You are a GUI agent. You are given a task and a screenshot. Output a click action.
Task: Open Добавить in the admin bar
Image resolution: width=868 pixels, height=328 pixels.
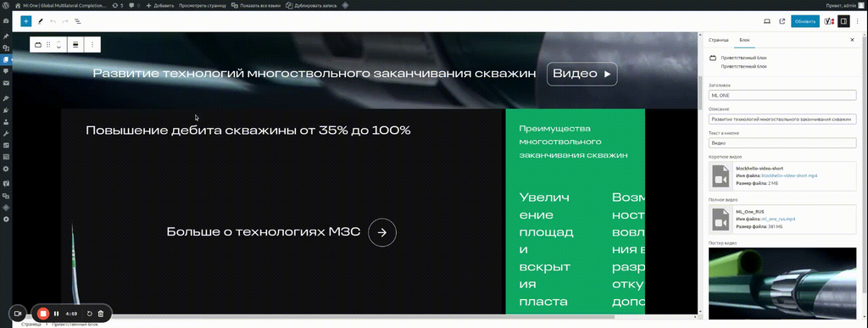[160, 5]
